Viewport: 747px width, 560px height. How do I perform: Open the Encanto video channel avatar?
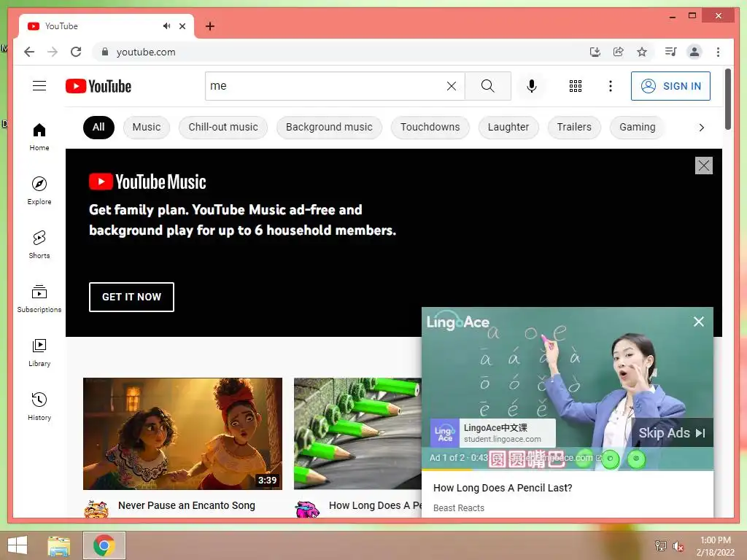coord(96,508)
